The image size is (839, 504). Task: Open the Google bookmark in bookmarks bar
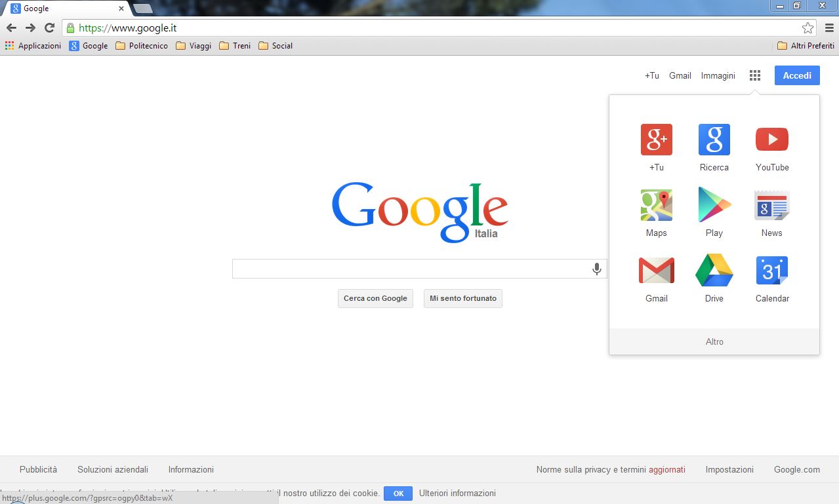click(x=89, y=46)
